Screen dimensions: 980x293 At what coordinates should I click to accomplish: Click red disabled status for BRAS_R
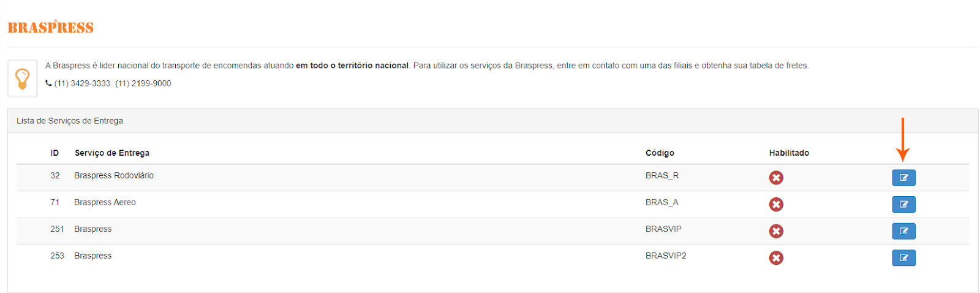pyautogui.click(x=776, y=178)
